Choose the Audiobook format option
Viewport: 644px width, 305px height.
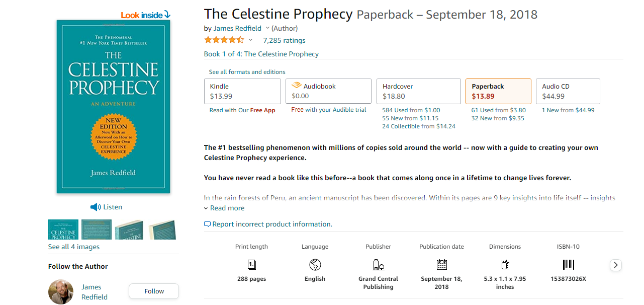coord(328,91)
